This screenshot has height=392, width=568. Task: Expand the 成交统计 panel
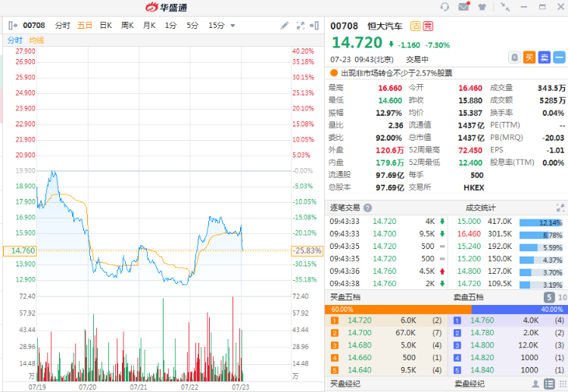coord(560,208)
